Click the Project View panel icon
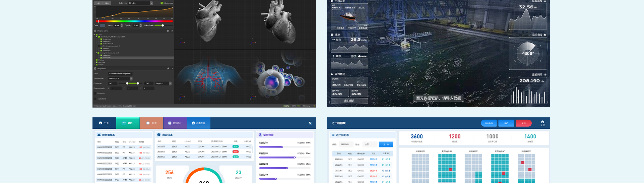Screen dimensions: 644x183 point(95,31)
